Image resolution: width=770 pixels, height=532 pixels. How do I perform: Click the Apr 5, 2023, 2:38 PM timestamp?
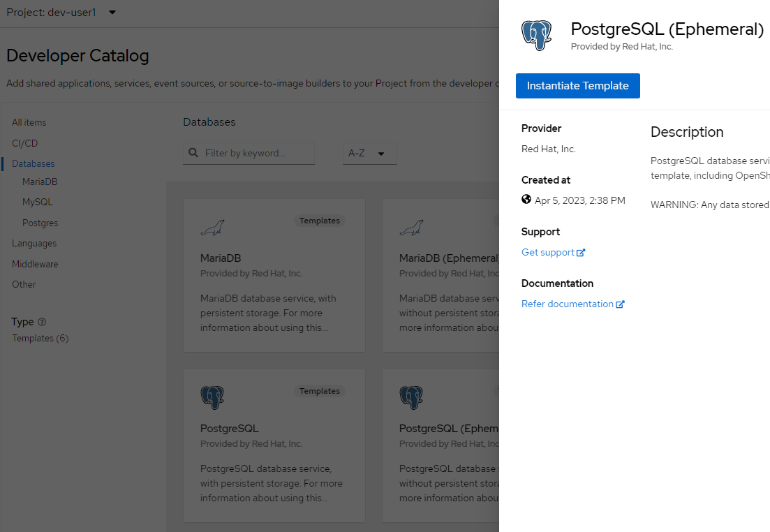[580, 200]
